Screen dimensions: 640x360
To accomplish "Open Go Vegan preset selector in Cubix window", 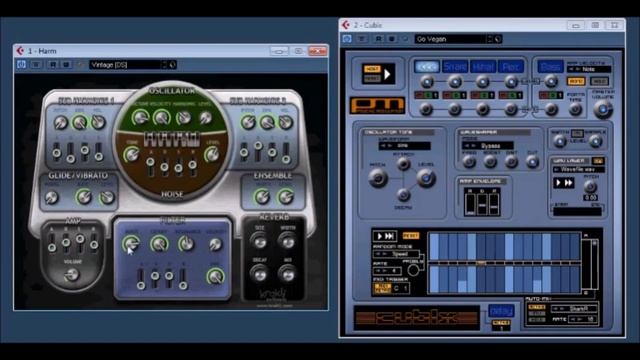I will point(451,39).
